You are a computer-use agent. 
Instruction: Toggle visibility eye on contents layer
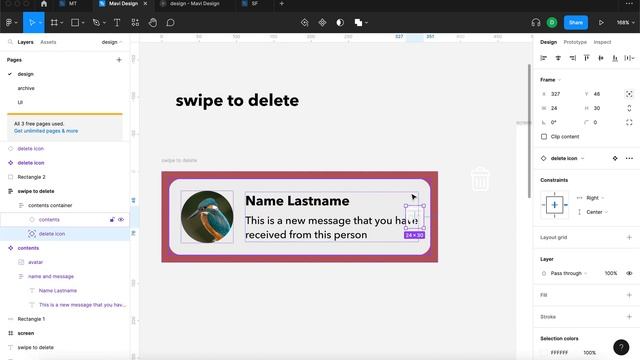(x=121, y=220)
